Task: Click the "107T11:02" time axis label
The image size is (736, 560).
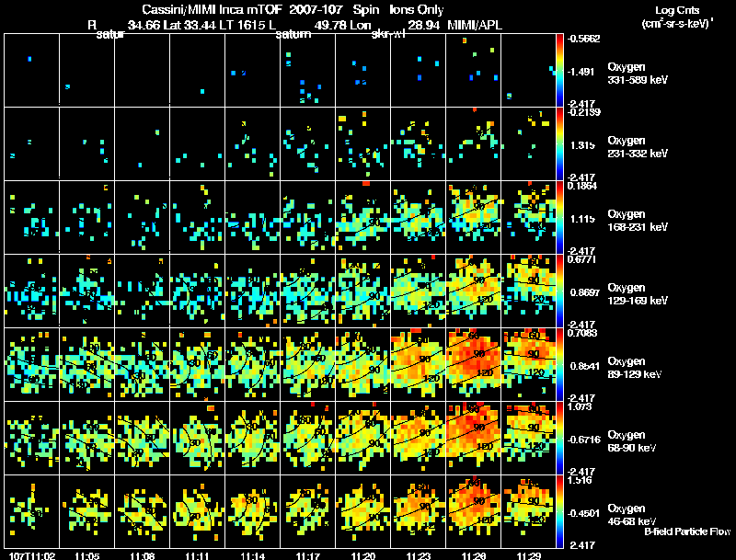Action: 32,556
